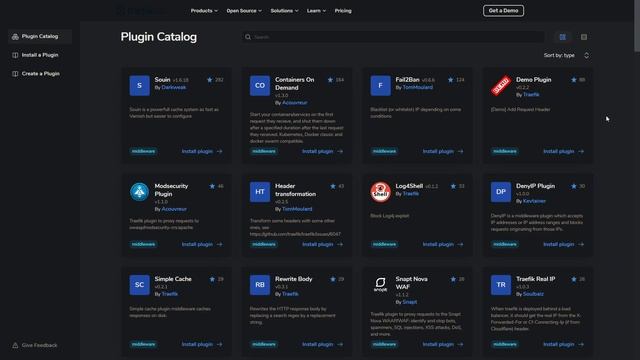Click the Log4Shell logo

point(380,192)
